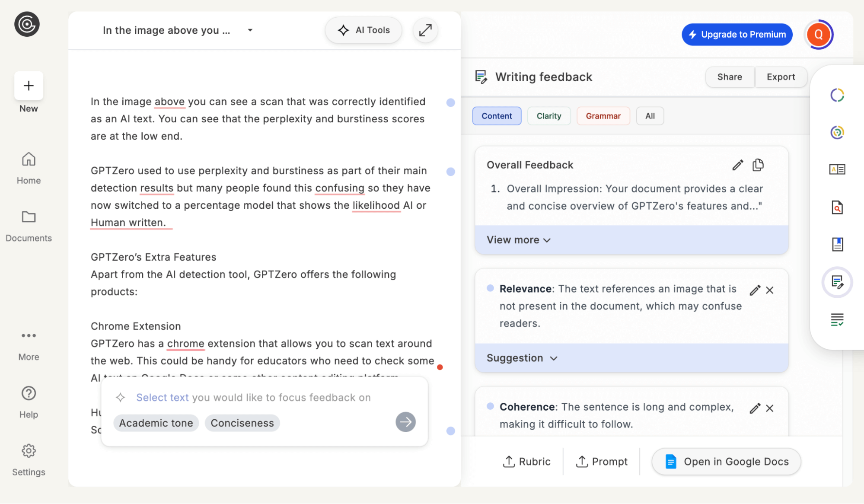Viewport: 864px width, 504px height.
Task: Click the Export button
Action: 781,77
